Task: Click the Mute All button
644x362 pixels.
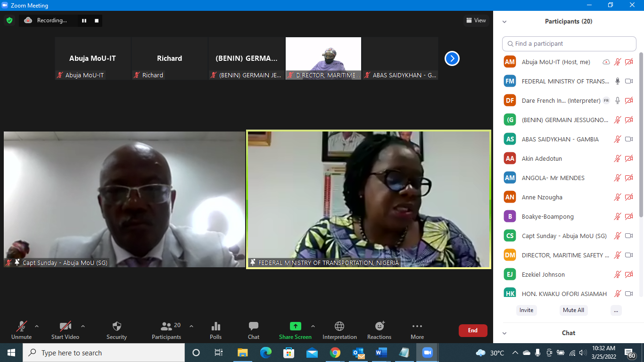Action: [573, 310]
